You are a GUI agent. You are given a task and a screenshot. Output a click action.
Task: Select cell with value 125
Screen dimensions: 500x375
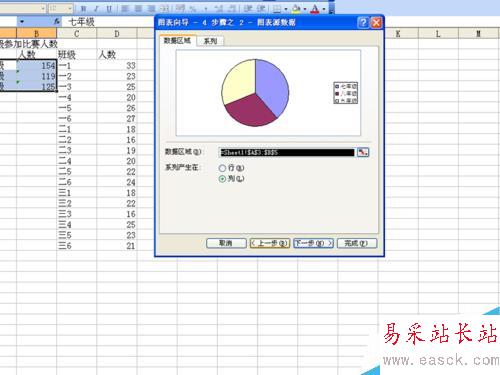(36, 87)
